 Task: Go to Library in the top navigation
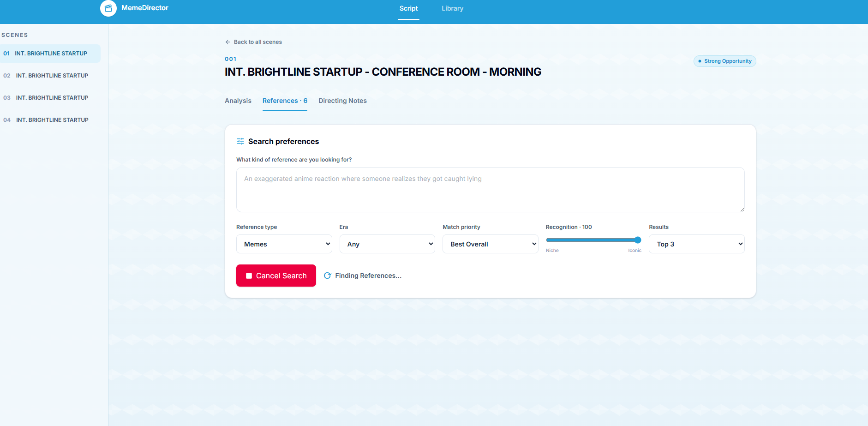452,8
